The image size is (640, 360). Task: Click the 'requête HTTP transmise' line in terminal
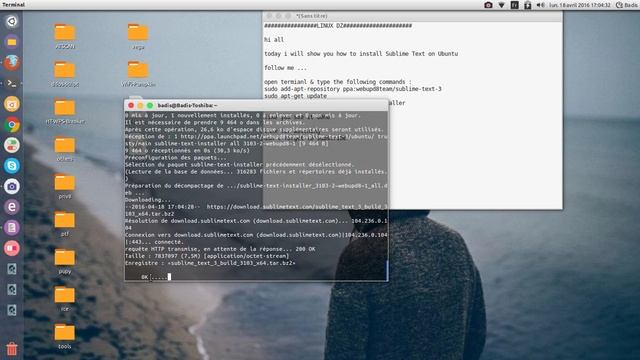(x=220, y=249)
